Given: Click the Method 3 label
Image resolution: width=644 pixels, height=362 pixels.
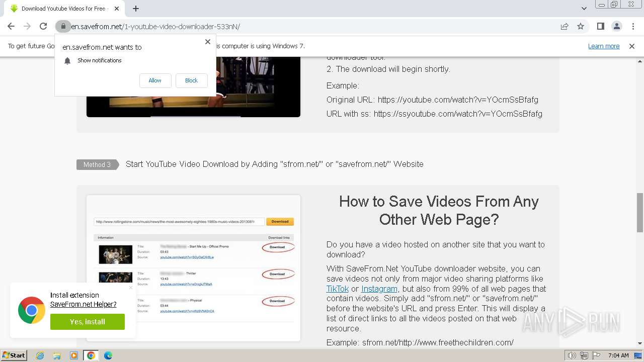Looking at the screenshot, I should (x=97, y=164).
